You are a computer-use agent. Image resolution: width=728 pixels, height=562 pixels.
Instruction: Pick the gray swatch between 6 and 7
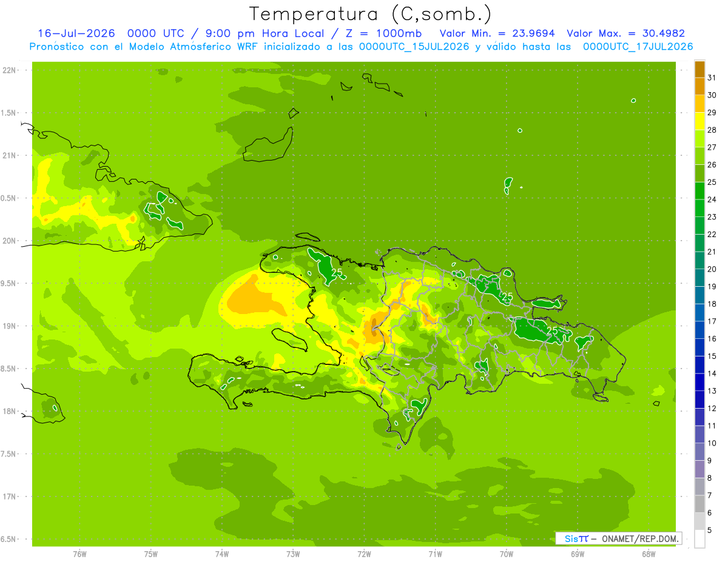(699, 504)
